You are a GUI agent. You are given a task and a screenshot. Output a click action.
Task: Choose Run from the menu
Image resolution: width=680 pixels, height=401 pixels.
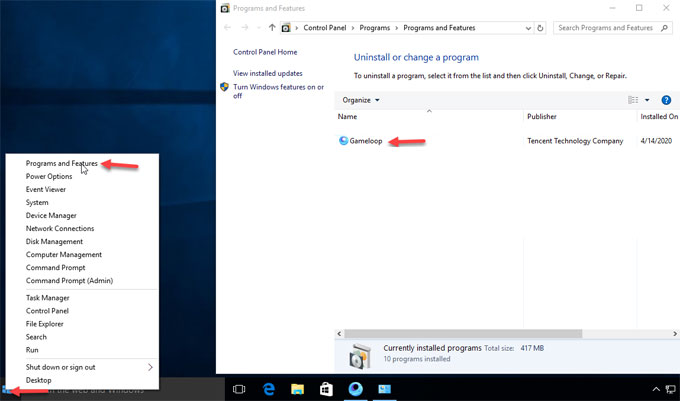click(x=32, y=350)
